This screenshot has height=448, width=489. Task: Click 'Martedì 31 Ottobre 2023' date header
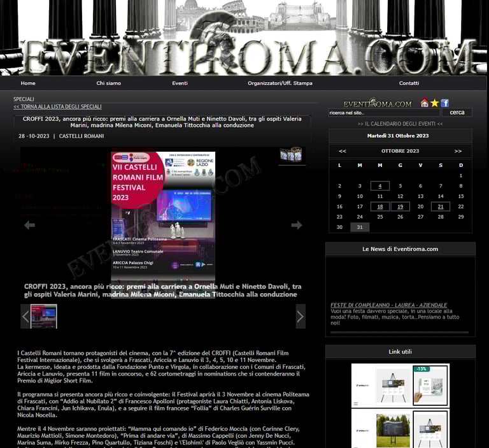pyautogui.click(x=398, y=136)
